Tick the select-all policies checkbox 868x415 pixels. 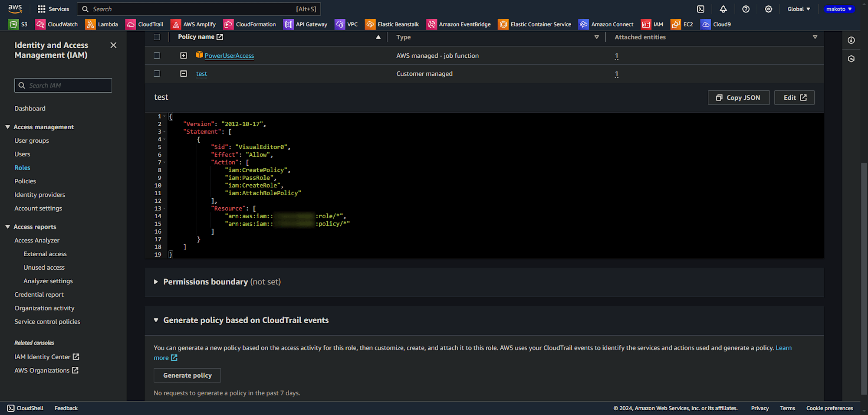[x=157, y=37]
